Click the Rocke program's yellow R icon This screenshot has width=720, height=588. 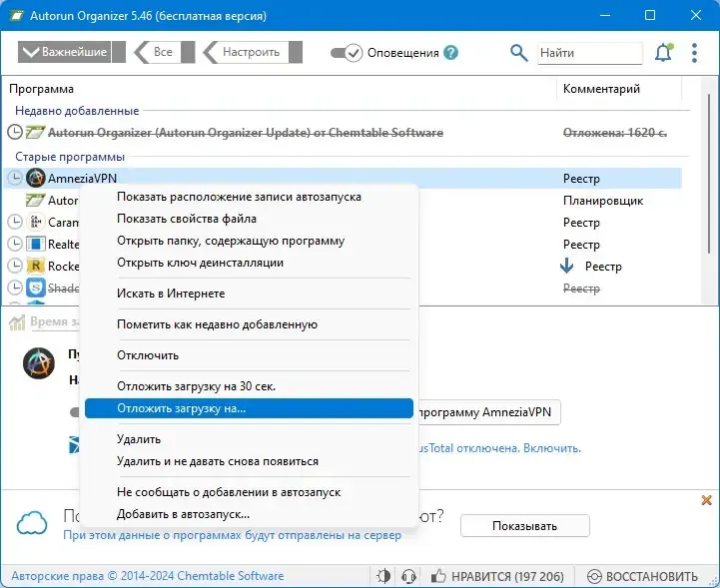(35, 266)
